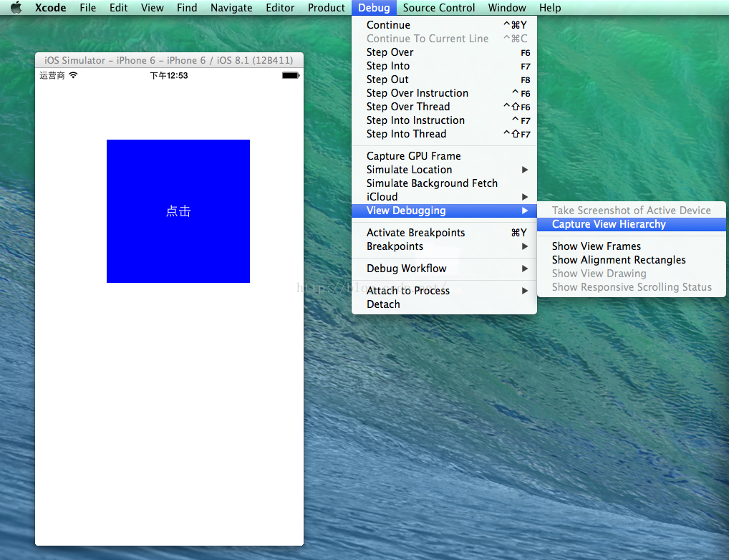The height and width of the screenshot is (560, 729).
Task: Click the Wi-Fi icon in simulator status bar
Action: point(73,75)
